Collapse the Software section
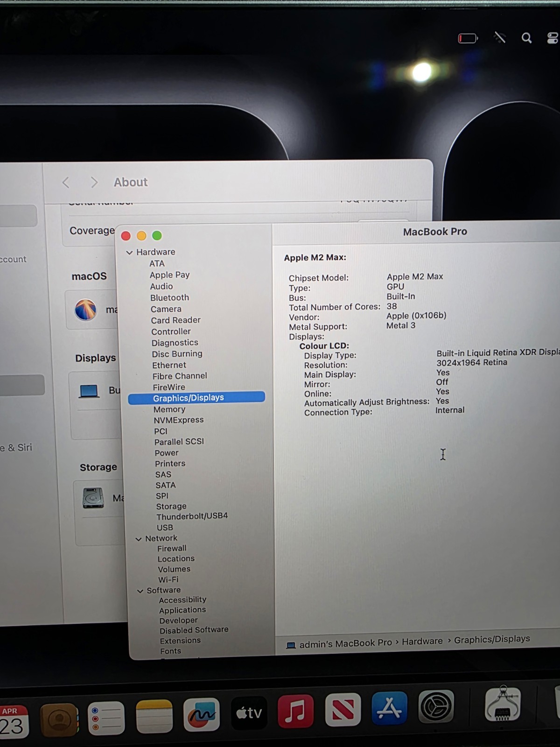 pyautogui.click(x=140, y=591)
